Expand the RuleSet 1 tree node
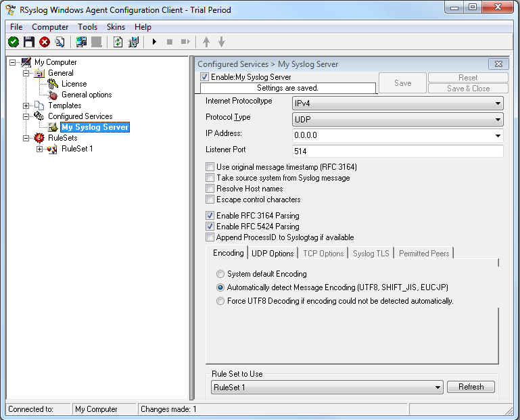 tap(39, 149)
